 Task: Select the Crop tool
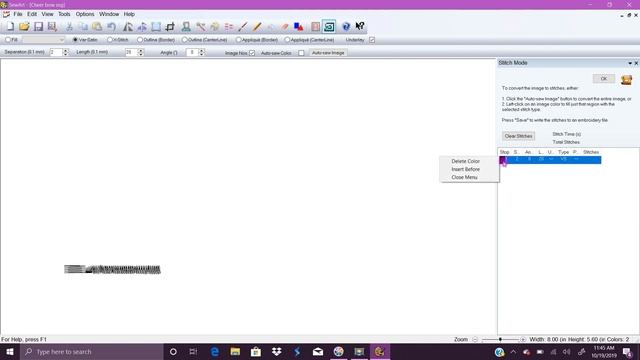click(x=170, y=27)
